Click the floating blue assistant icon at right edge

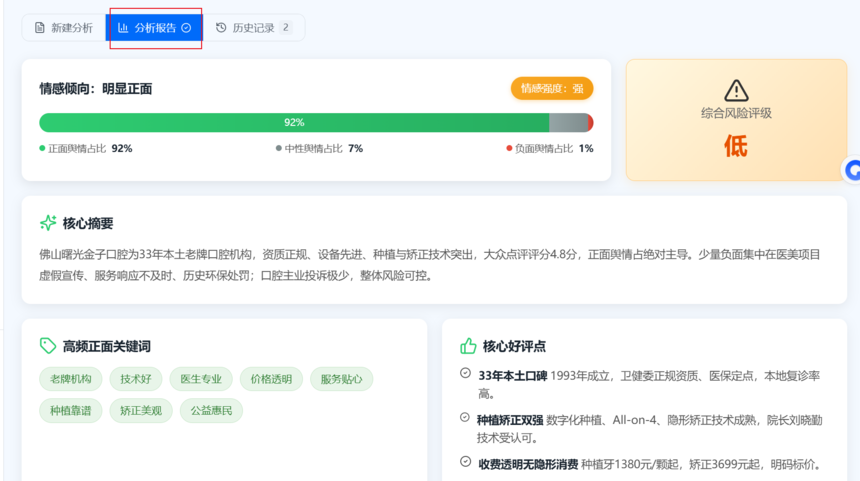(x=852, y=170)
